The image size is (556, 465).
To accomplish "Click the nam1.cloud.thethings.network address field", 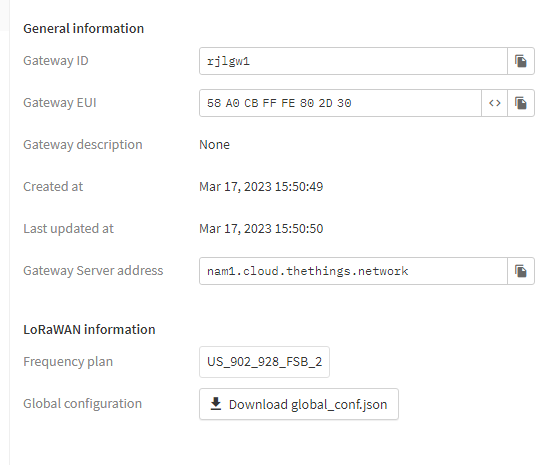I will click(x=353, y=271).
